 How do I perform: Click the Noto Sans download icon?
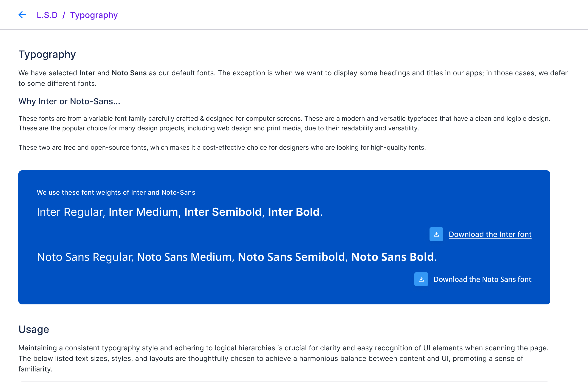click(421, 279)
